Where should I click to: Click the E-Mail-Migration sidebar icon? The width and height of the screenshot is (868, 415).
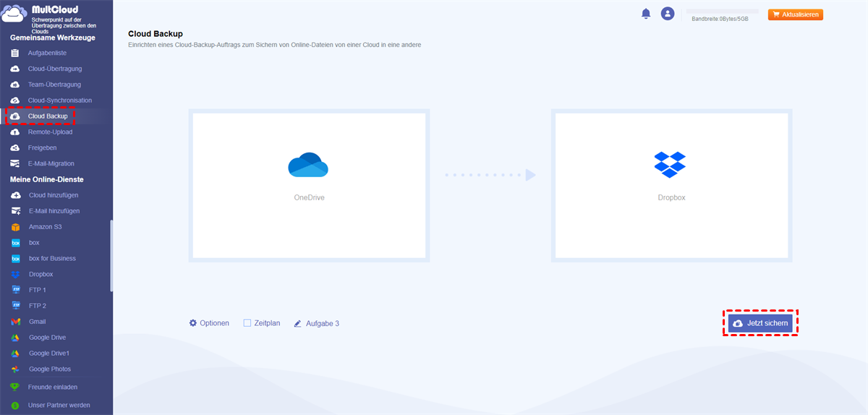click(x=15, y=163)
